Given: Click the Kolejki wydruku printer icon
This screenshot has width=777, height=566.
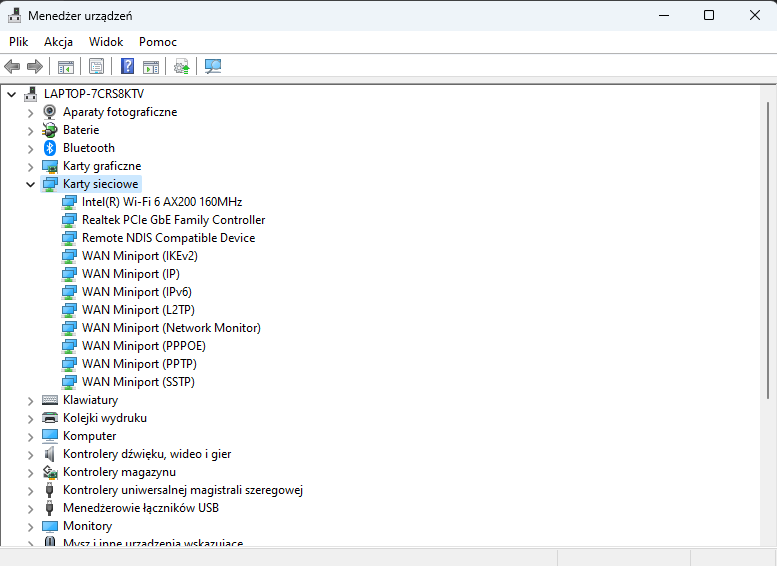Looking at the screenshot, I should (x=50, y=418).
